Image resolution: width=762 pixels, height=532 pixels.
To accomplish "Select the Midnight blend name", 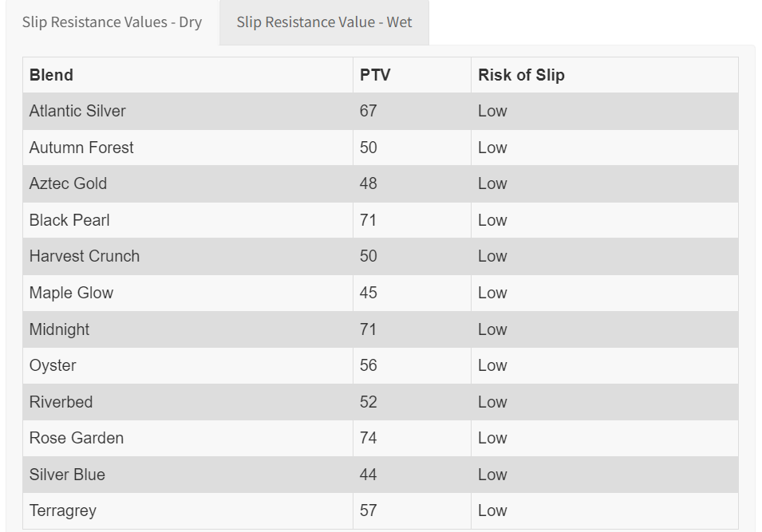I will coord(59,329).
